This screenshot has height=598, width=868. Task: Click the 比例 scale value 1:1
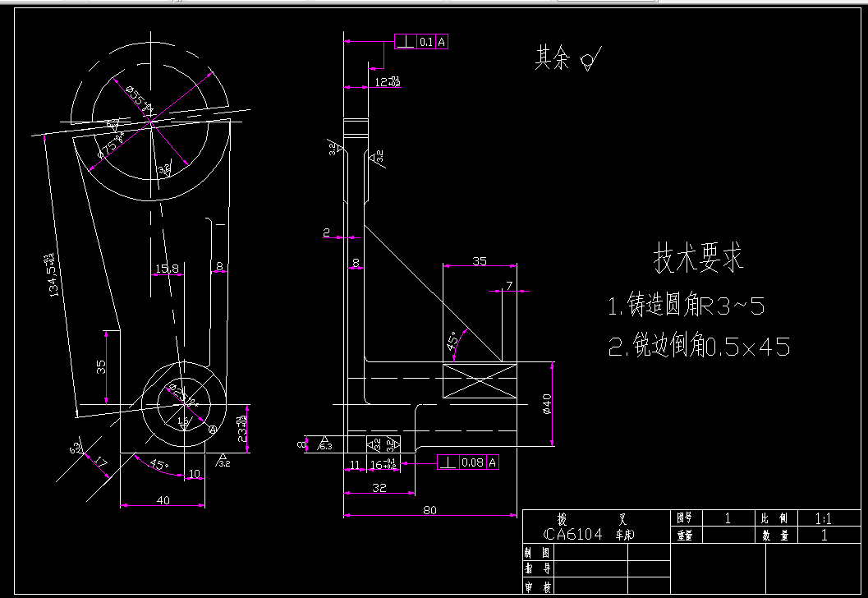(x=824, y=518)
